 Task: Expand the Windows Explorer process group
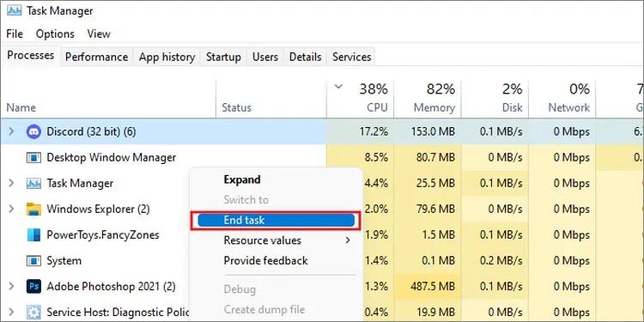(11, 209)
